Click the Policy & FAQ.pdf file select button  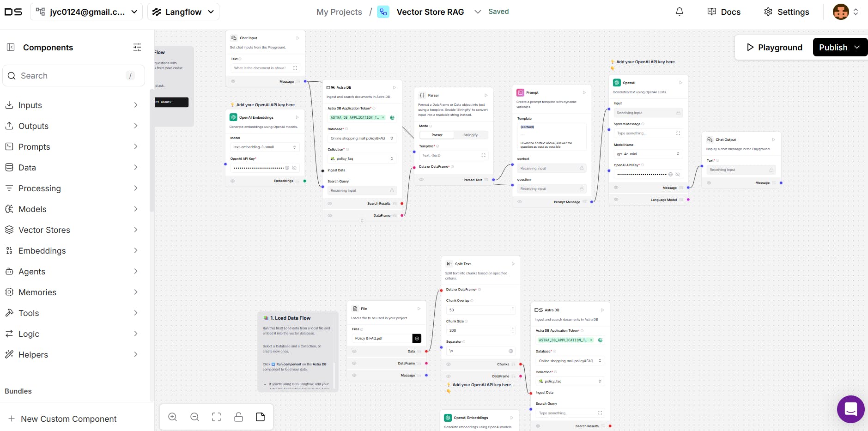(x=417, y=338)
